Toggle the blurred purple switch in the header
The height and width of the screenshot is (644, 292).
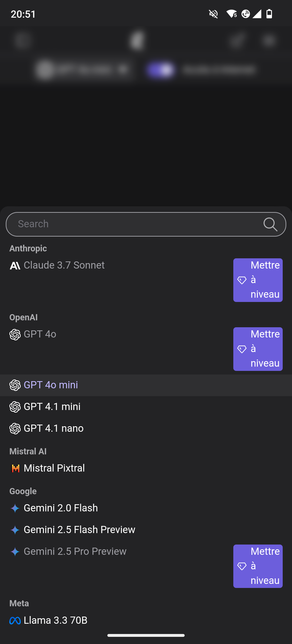(x=160, y=70)
